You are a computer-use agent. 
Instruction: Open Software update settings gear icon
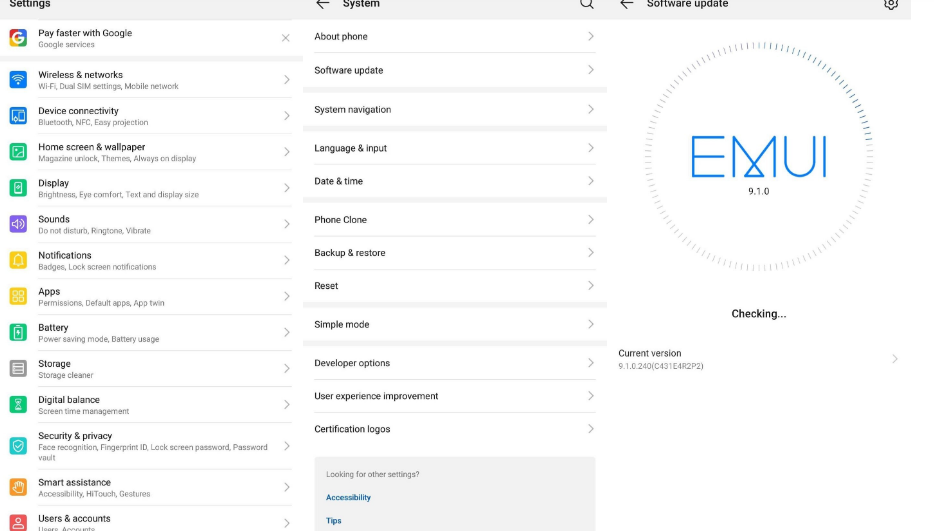(890, 4)
